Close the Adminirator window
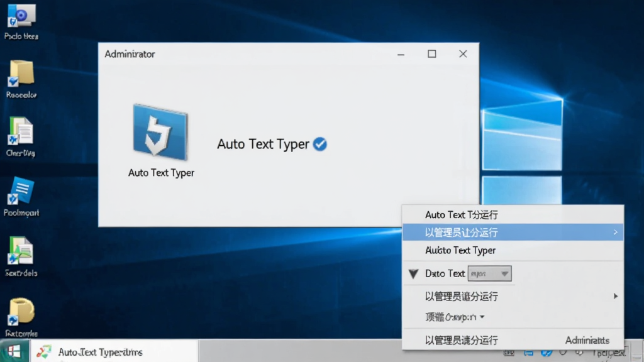Screen dimensions: 644x362 point(463,54)
